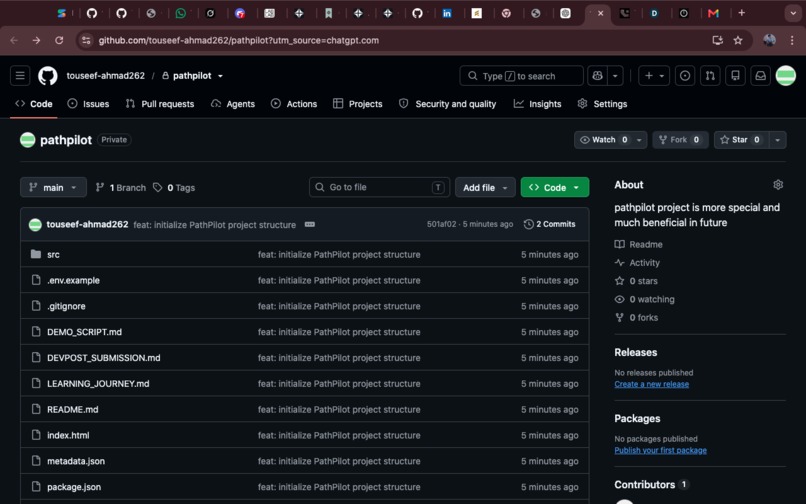
Task: Open the issues icon in header
Action: pyautogui.click(x=685, y=76)
